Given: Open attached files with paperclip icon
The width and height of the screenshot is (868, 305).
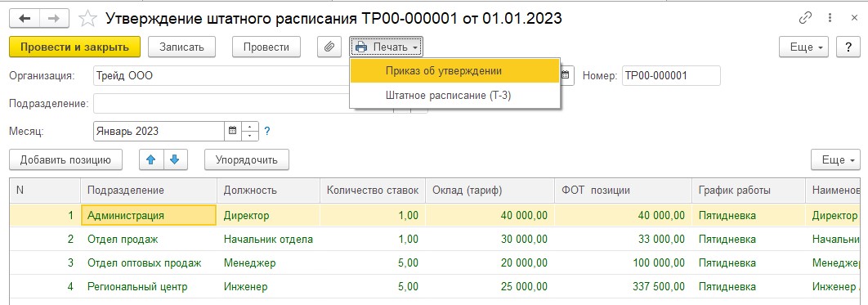Looking at the screenshot, I should point(329,47).
